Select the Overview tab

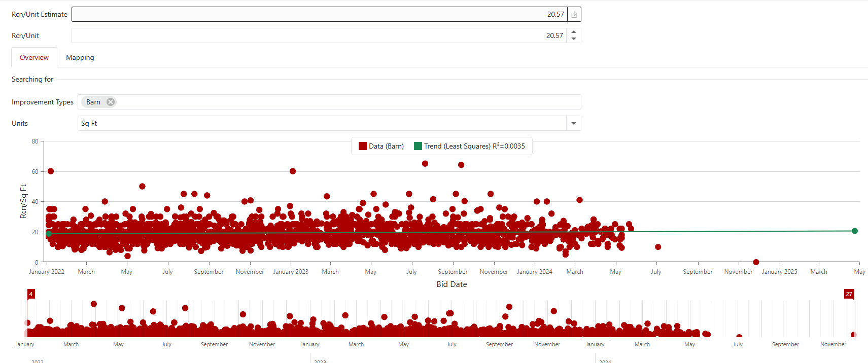click(x=34, y=58)
